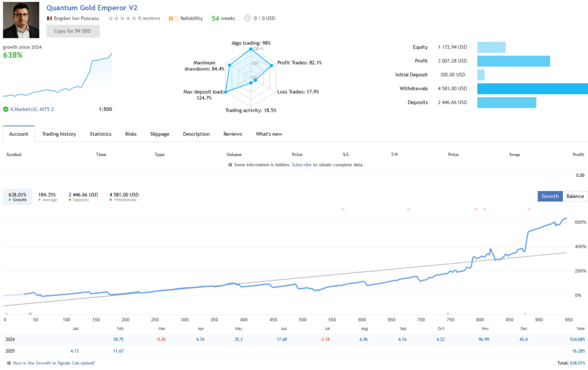588x370 pixels.
Task: Open the Risks tab
Action: (130, 134)
